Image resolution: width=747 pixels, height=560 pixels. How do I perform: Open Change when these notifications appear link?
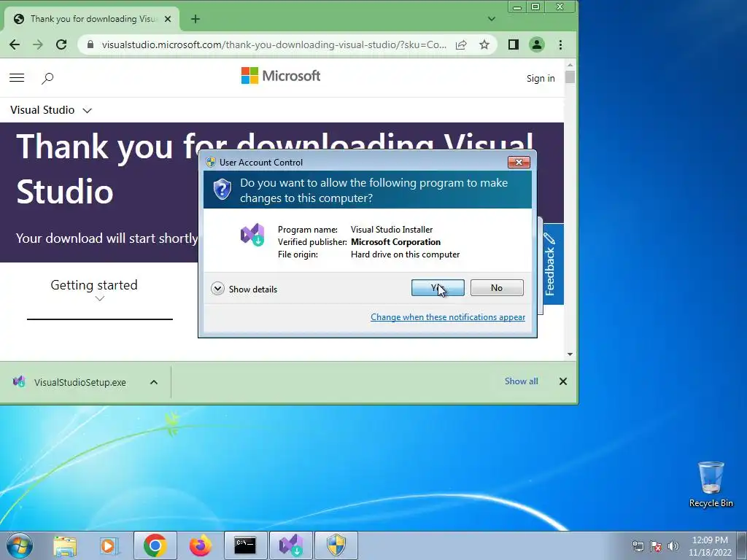(448, 317)
